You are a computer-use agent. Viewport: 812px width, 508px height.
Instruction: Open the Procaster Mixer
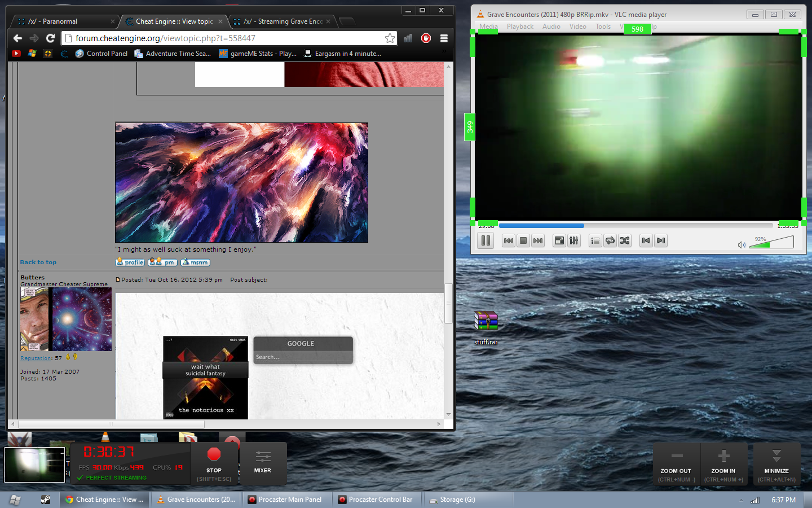tap(263, 463)
